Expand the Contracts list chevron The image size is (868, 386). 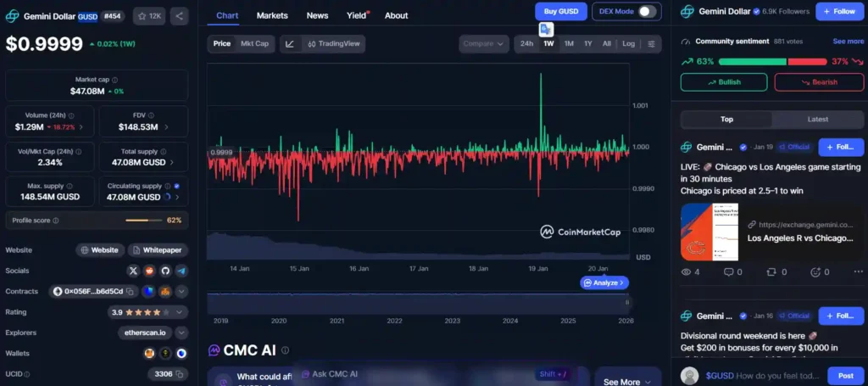(x=181, y=291)
